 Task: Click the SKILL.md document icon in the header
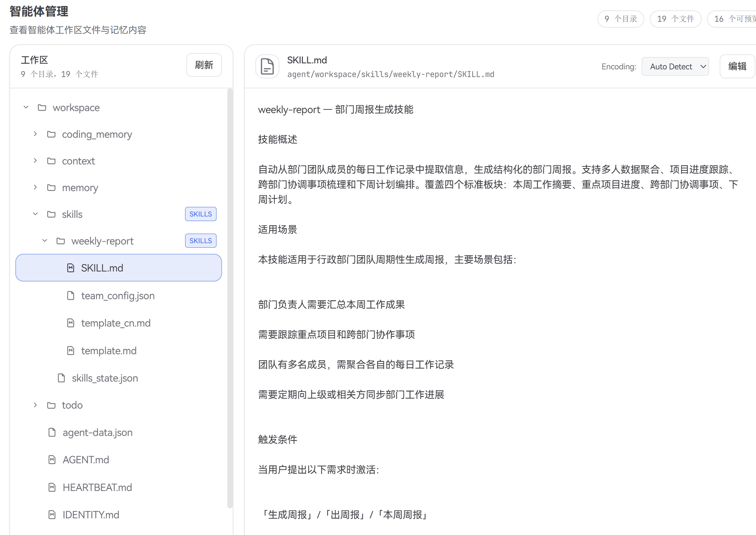tap(267, 66)
